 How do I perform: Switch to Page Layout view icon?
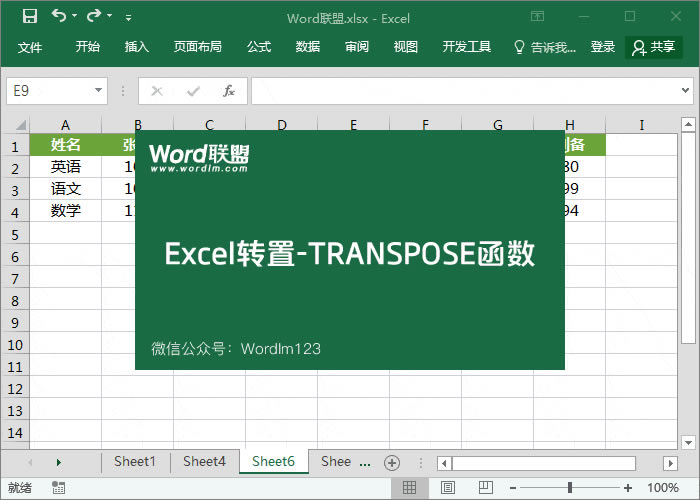pyautogui.click(x=448, y=488)
